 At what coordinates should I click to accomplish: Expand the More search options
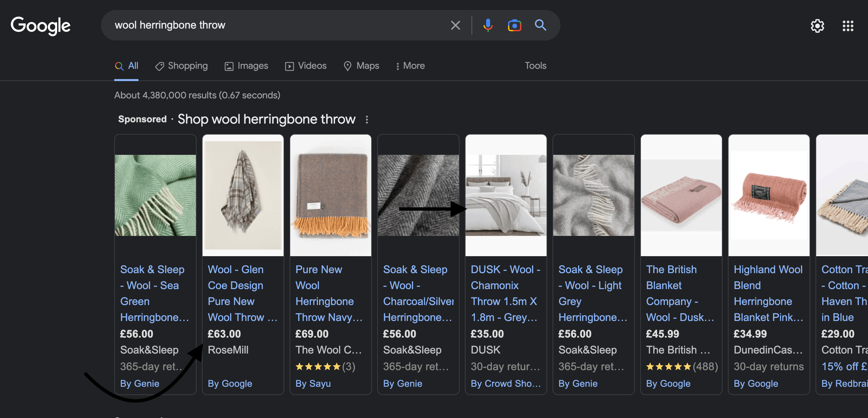click(x=410, y=66)
